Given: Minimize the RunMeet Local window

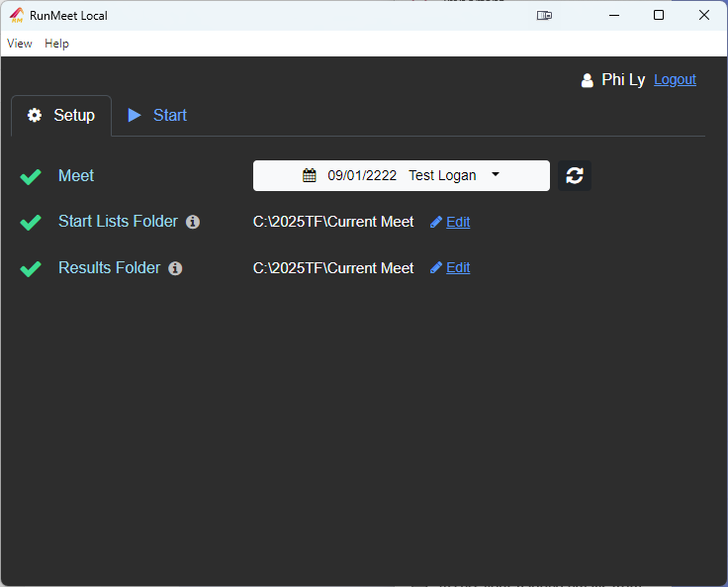Looking at the screenshot, I should pos(614,15).
